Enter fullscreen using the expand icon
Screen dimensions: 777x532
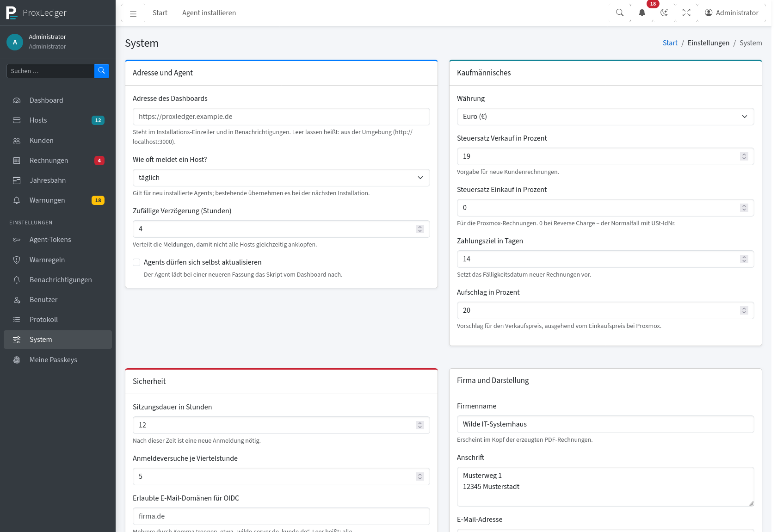686,13
